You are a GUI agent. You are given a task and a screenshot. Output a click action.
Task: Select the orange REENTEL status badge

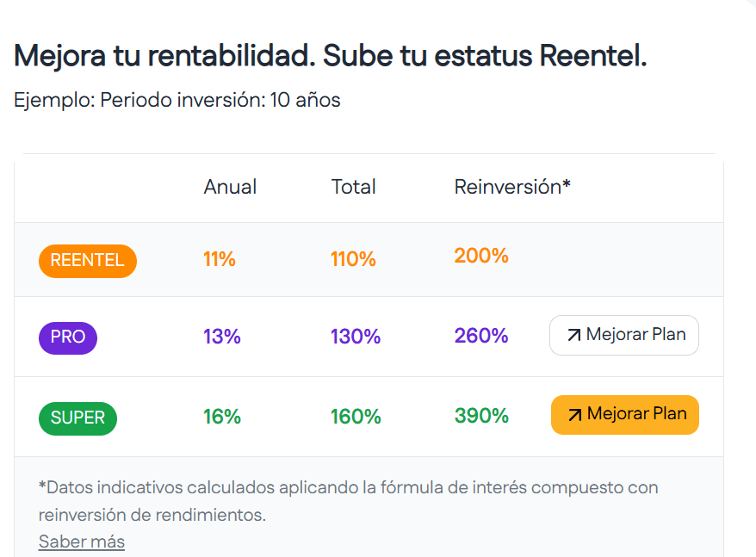coord(87,260)
